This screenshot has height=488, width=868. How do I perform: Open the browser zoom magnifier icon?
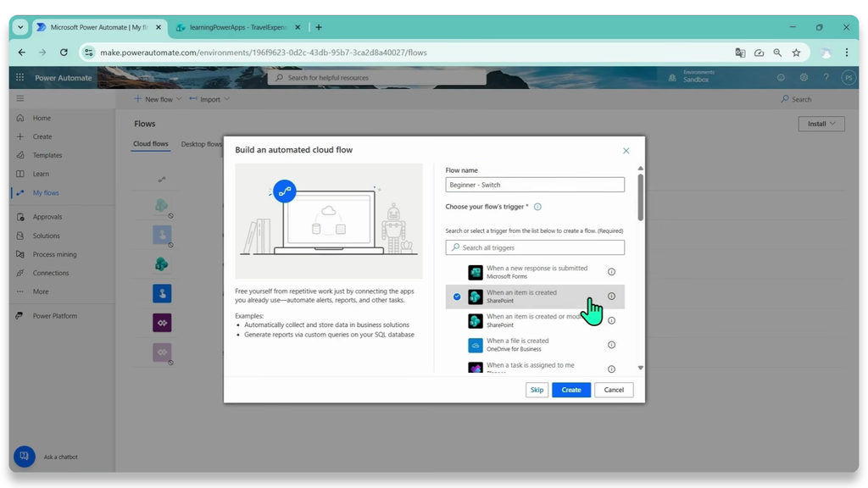click(x=777, y=53)
